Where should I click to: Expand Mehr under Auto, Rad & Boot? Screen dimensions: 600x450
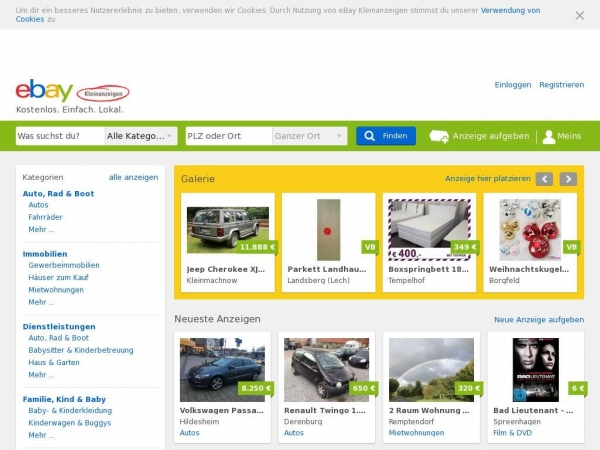click(x=41, y=229)
